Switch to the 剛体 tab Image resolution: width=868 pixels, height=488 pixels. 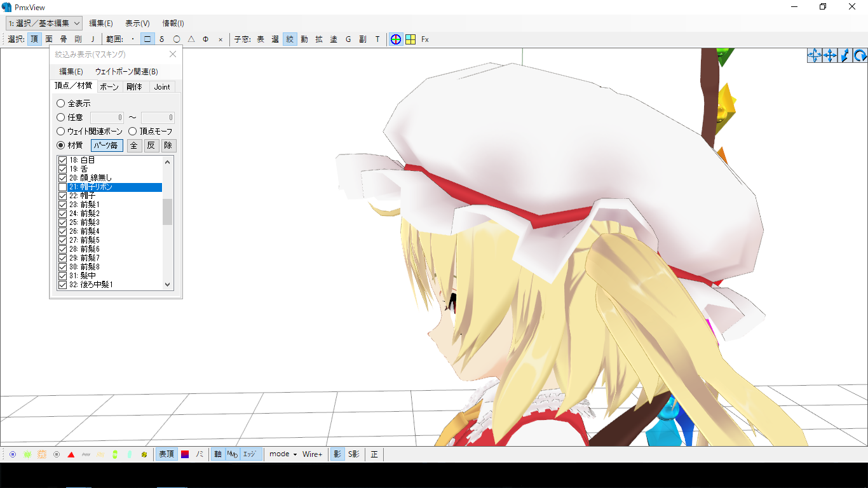(134, 87)
